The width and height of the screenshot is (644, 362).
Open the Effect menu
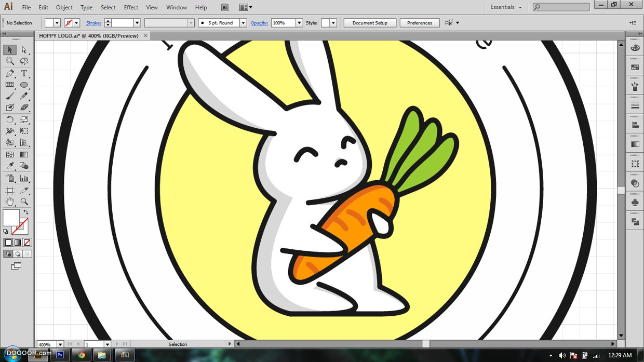click(131, 7)
